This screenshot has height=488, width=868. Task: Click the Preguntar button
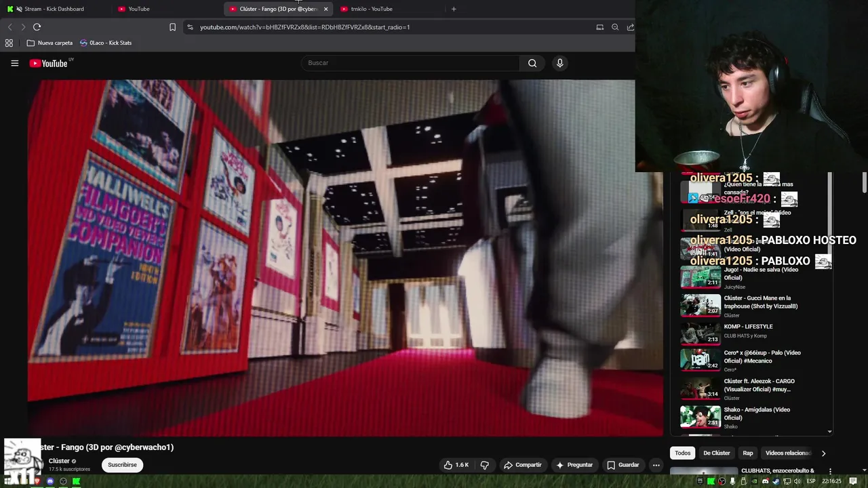[x=574, y=465]
